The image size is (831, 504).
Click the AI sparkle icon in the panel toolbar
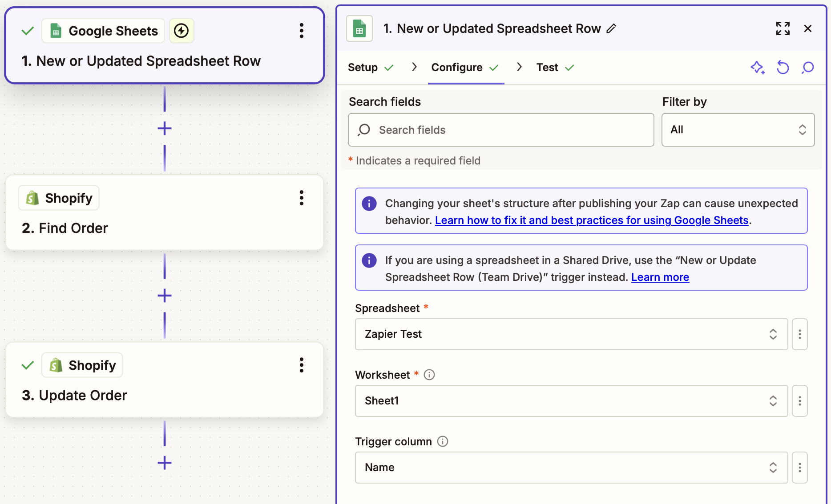pyautogui.click(x=757, y=68)
